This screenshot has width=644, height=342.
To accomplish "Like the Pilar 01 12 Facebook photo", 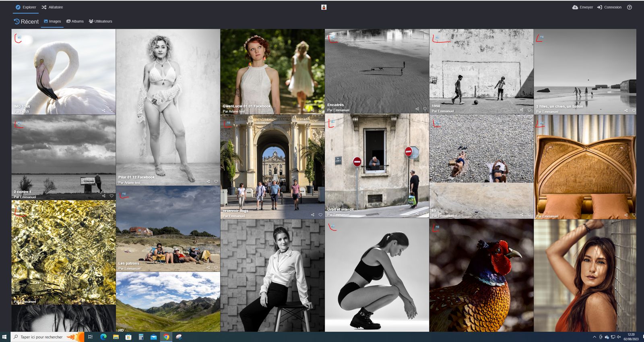I will pos(216,181).
